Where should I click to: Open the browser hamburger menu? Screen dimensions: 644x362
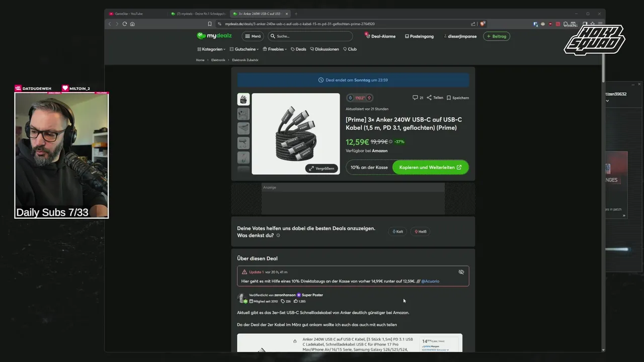tap(601, 24)
